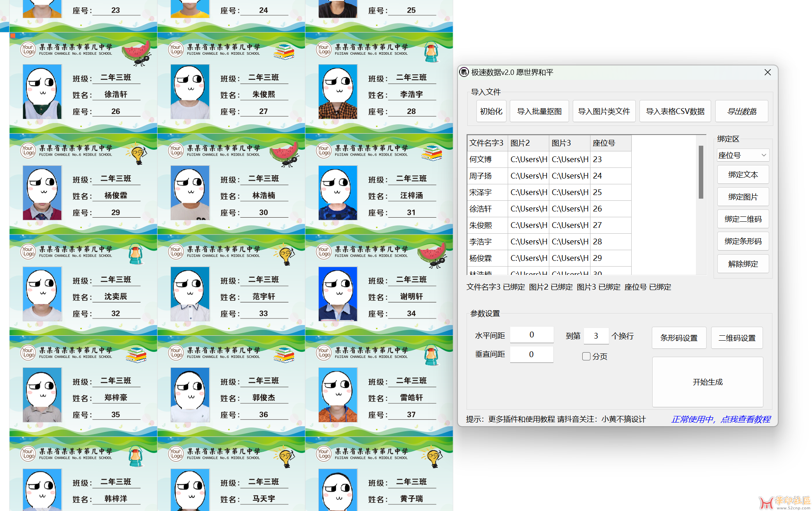Click the photo on 郭俊杰 card

[190, 395]
